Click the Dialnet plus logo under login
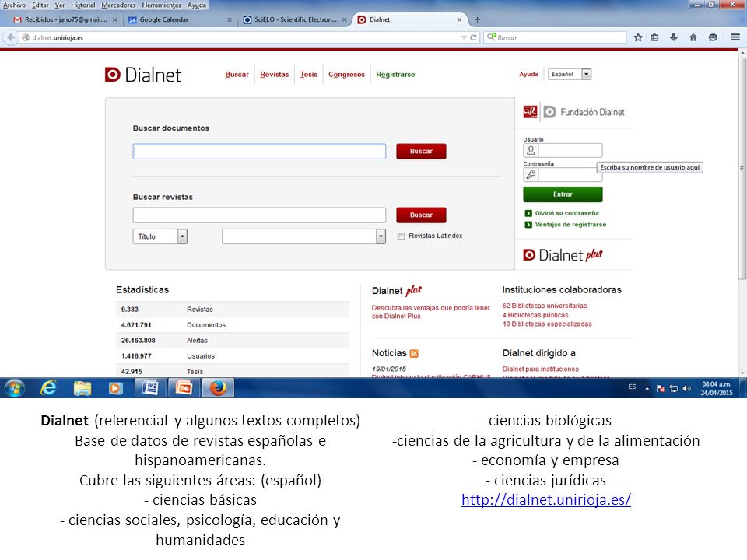 pyautogui.click(x=563, y=255)
